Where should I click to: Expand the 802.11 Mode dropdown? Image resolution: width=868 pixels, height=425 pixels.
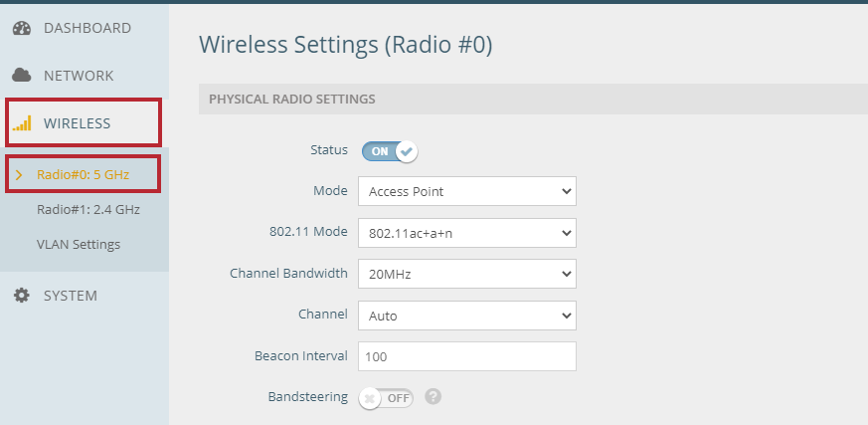pos(466,233)
